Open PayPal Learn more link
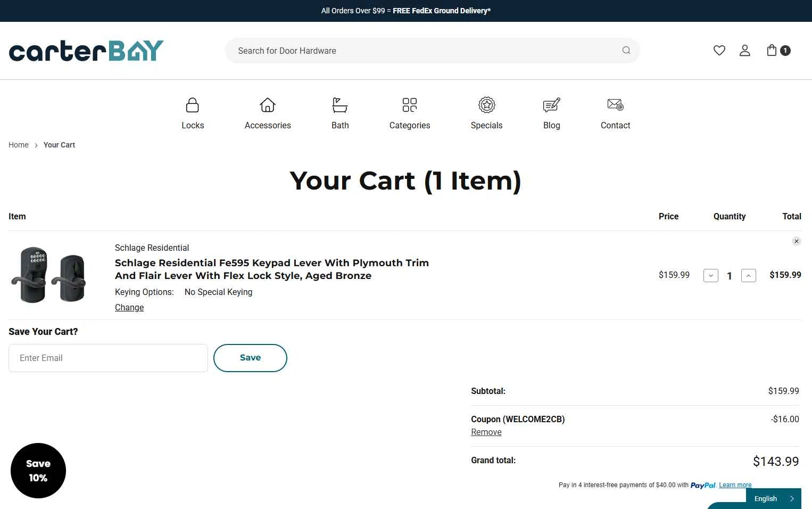Screen dimensions: 812x509 (x=735, y=485)
